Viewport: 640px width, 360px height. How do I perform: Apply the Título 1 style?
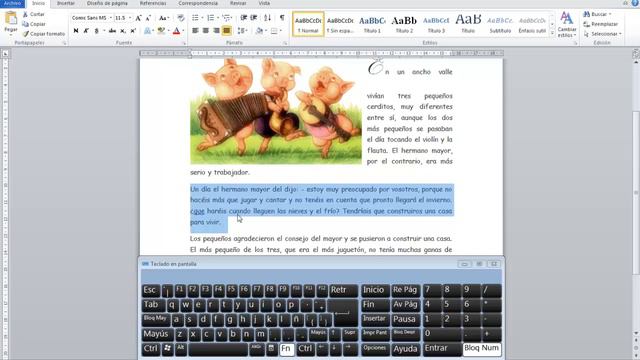point(372,24)
